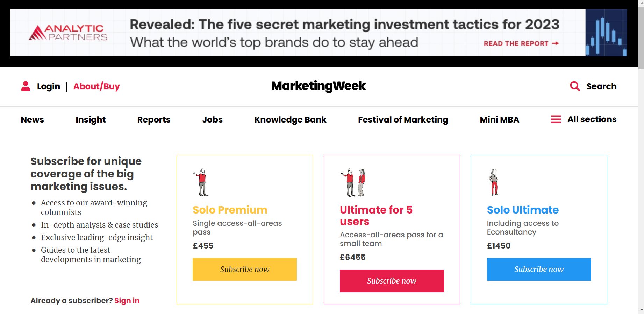Open the About/Buy link

tap(96, 86)
